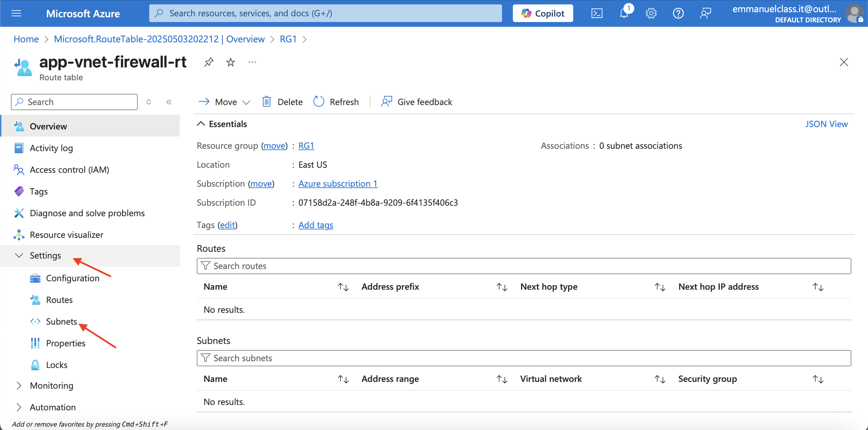Pin app-vnet-firewall-rt to dashboard
Viewport: 868px width, 430px height.
(209, 62)
